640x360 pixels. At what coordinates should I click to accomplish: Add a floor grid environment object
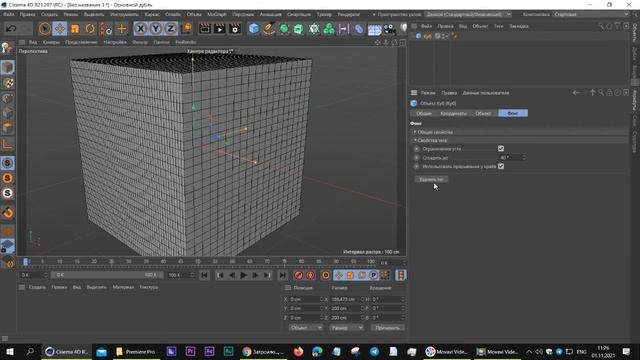(374, 29)
